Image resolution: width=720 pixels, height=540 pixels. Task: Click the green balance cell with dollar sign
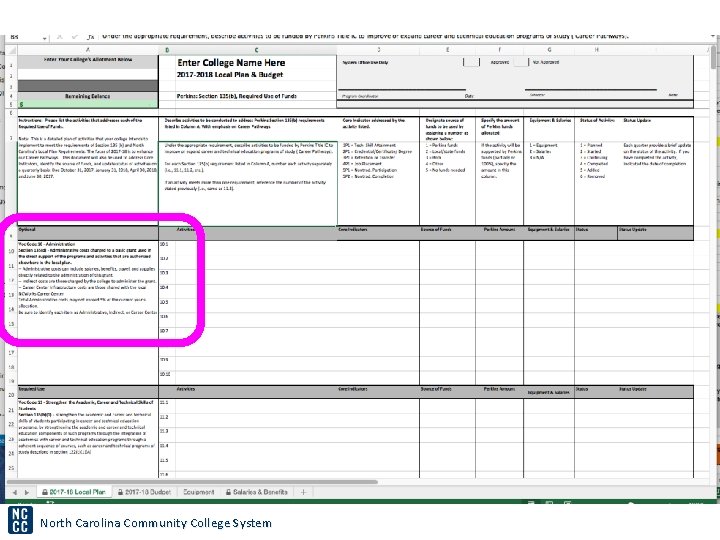[x=88, y=104]
